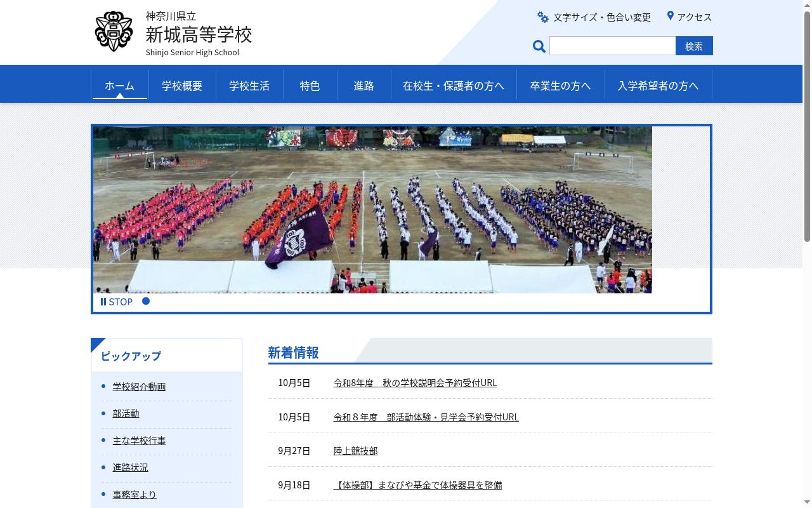This screenshot has height=508, width=812.
Task: Pause the slideshow with STOP button
Action: [117, 302]
